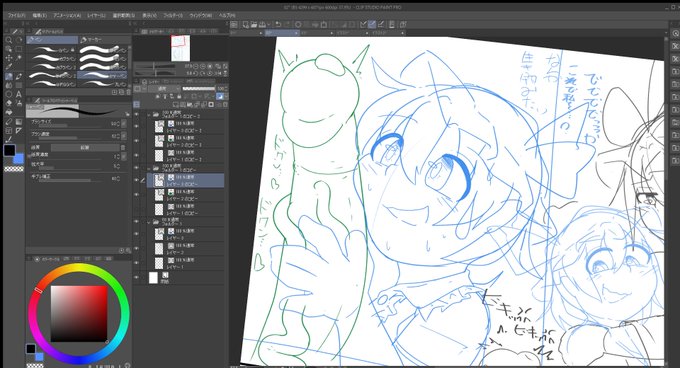Click the Redo arrow in command bar

click(x=288, y=24)
